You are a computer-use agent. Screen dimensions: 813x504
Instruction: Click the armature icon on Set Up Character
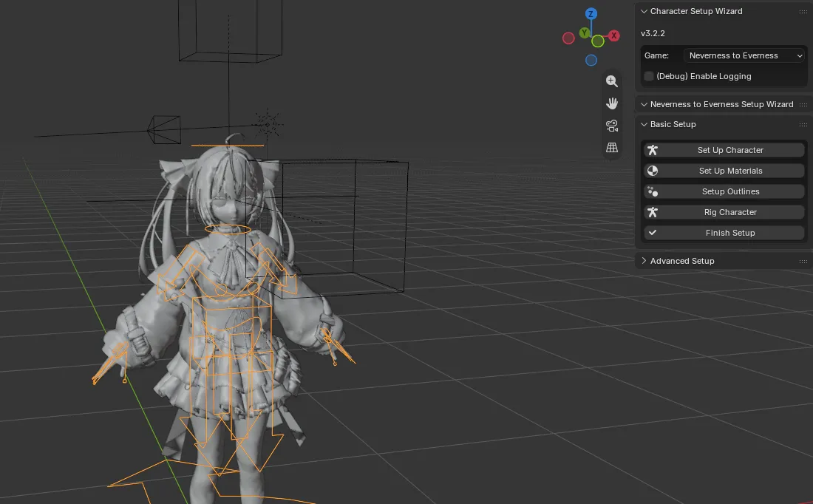pyautogui.click(x=653, y=150)
